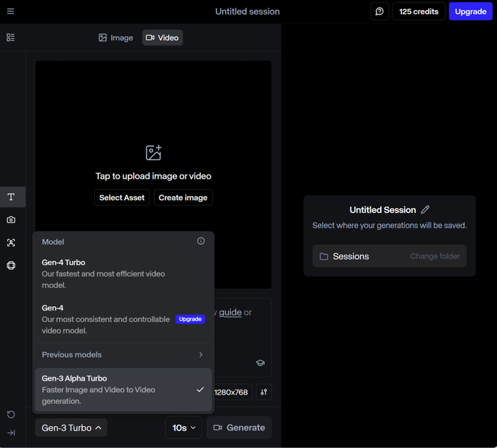Click the prompt learning cap icon
The width and height of the screenshot is (497, 448).
(260, 363)
